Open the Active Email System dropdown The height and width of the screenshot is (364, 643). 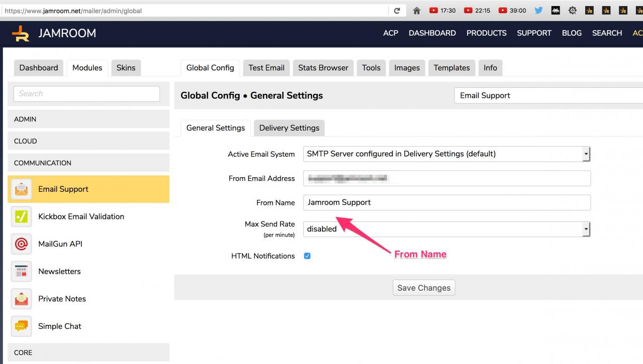[x=447, y=154]
